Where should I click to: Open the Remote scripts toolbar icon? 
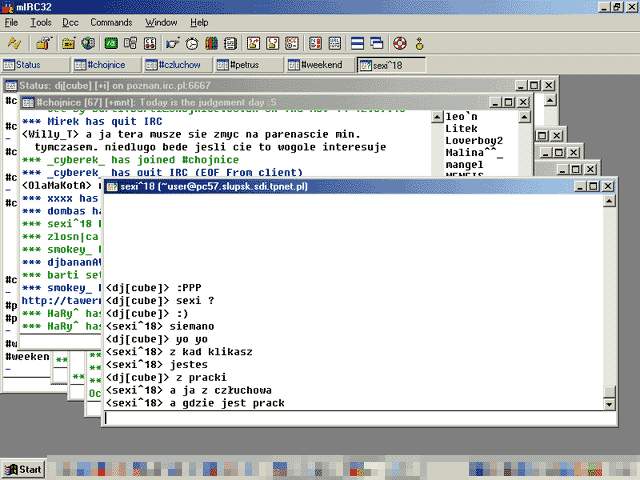150,43
